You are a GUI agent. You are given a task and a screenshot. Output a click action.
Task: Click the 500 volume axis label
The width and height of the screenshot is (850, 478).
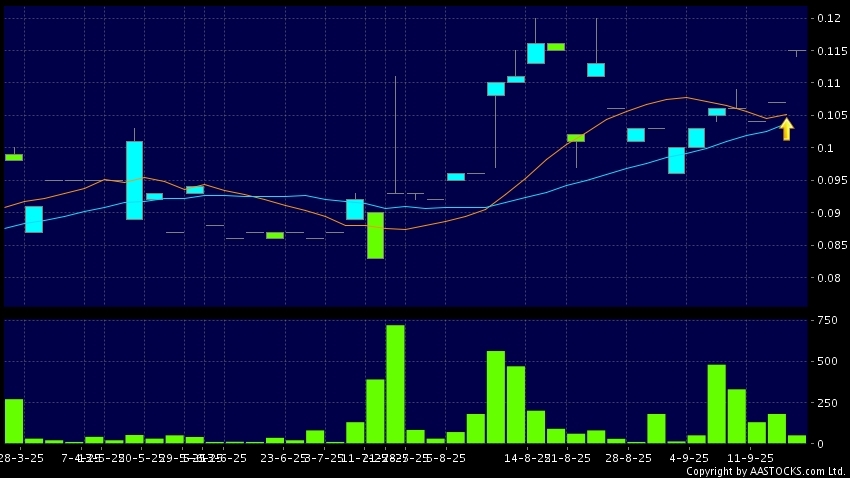[827, 361]
